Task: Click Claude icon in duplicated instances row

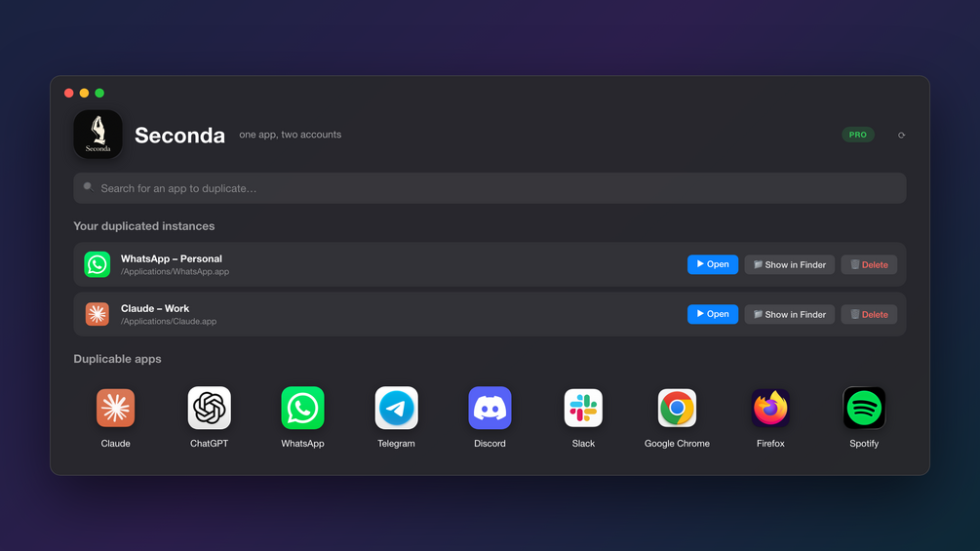Action: 97,314
